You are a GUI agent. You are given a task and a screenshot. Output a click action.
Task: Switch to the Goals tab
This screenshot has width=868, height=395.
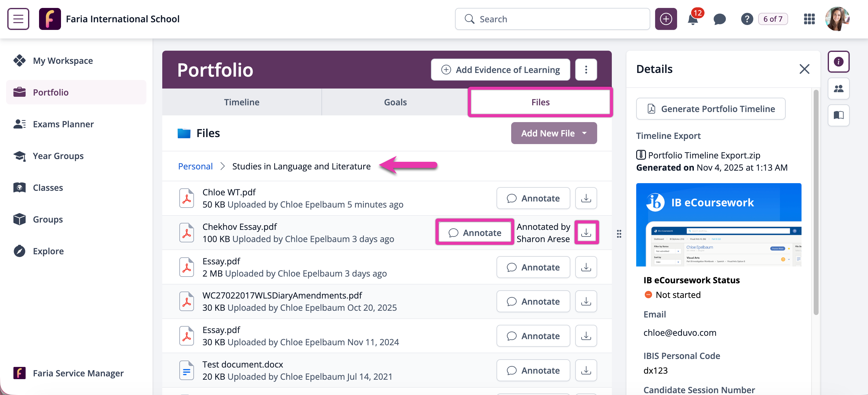pyautogui.click(x=395, y=102)
